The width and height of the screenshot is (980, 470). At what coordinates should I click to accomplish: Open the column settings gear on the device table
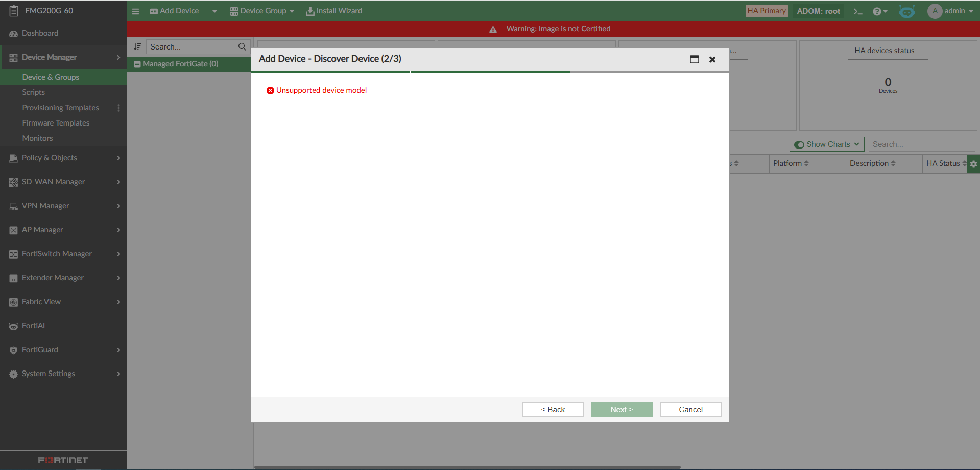click(974, 163)
